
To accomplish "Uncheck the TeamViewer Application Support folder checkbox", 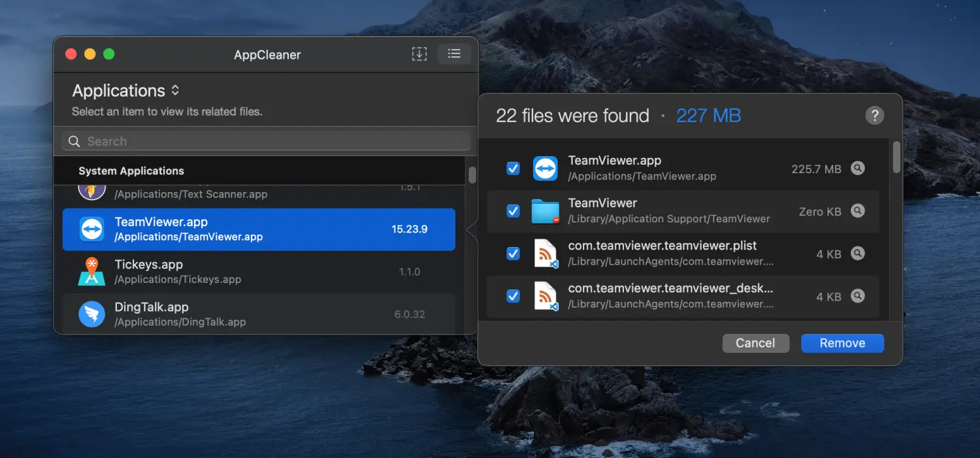I will point(514,211).
